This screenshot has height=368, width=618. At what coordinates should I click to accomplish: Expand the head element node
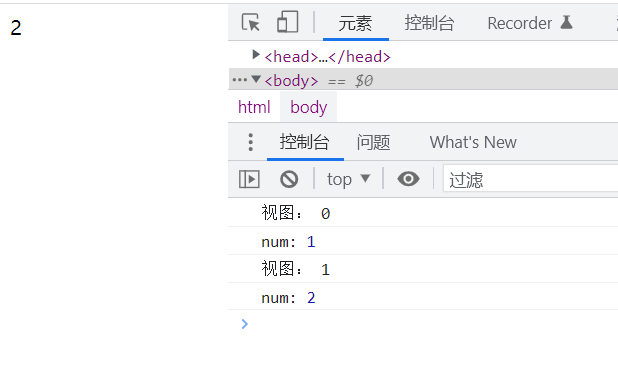coord(256,55)
